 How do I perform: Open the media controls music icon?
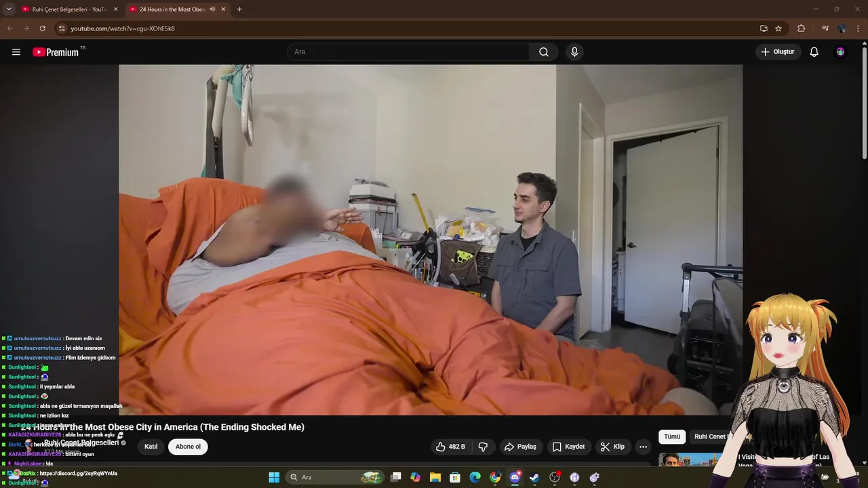[x=825, y=28]
